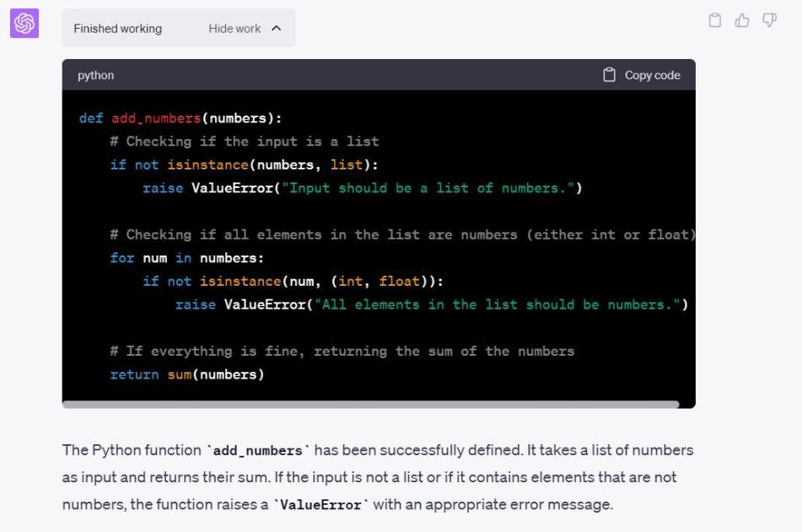Click the inline code `ValueError` in the paragraph
The image size is (802, 532).
[x=320, y=505]
